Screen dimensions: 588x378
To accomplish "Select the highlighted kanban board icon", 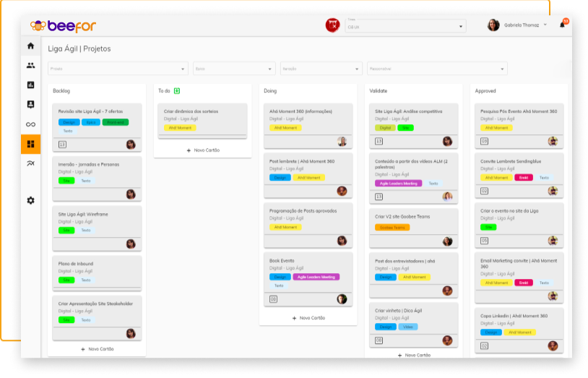I will (31, 144).
